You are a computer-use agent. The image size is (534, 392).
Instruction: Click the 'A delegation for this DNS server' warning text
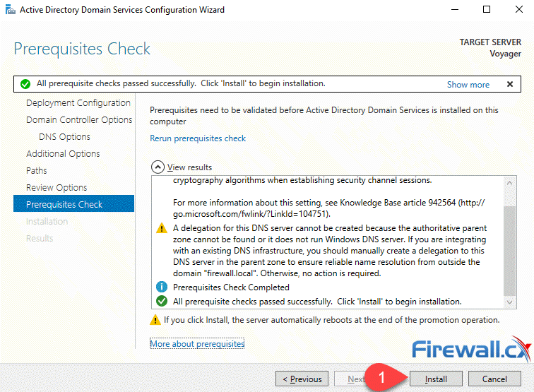pos(330,251)
